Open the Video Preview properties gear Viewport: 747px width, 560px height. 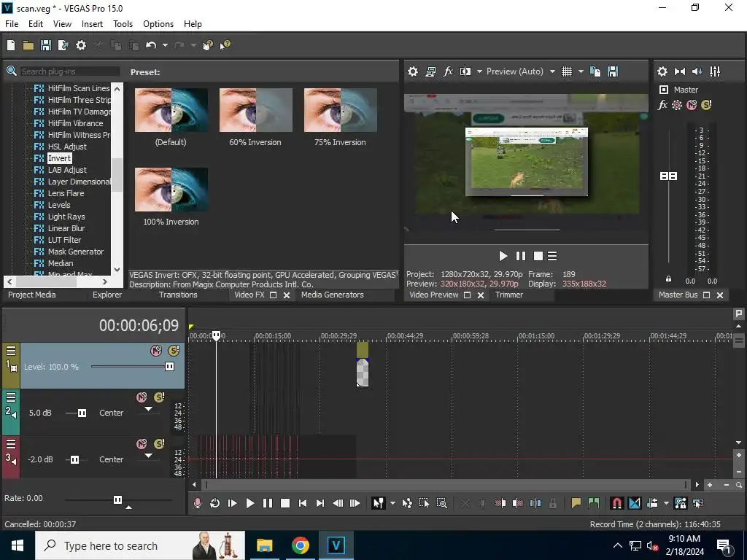(413, 71)
